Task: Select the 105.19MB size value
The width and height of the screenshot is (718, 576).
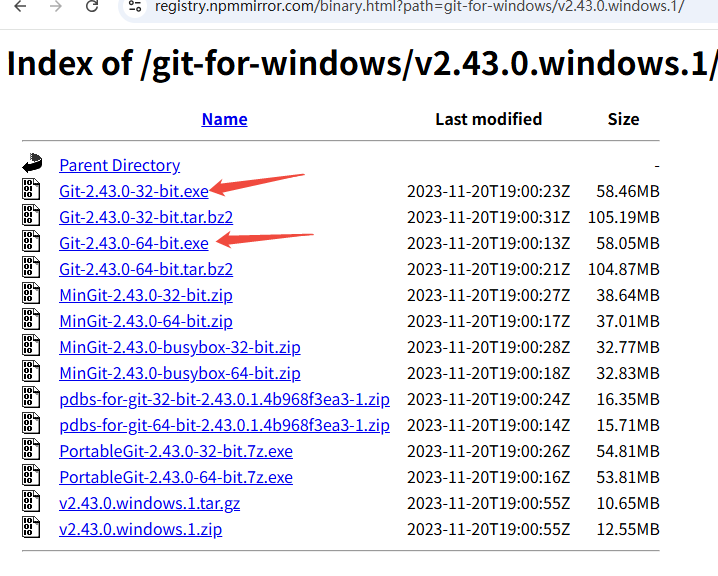Action: (624, 217)
